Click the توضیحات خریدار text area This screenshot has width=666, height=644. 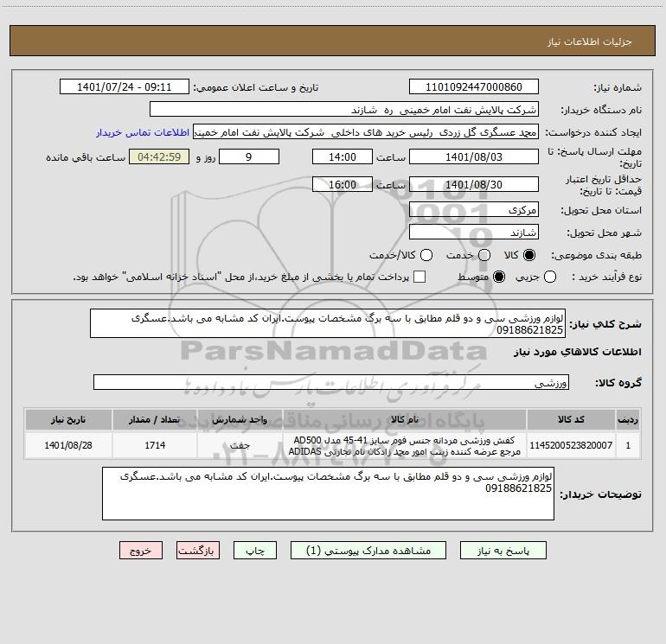pos(328,494)
